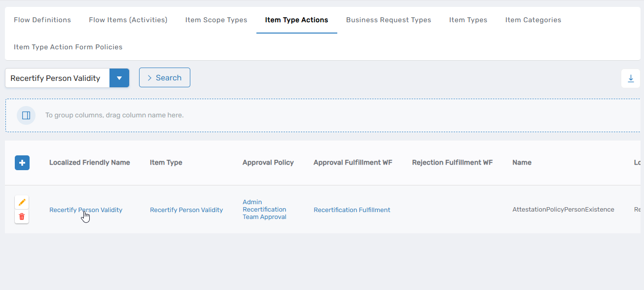Click the download export icon

[630, 78]
